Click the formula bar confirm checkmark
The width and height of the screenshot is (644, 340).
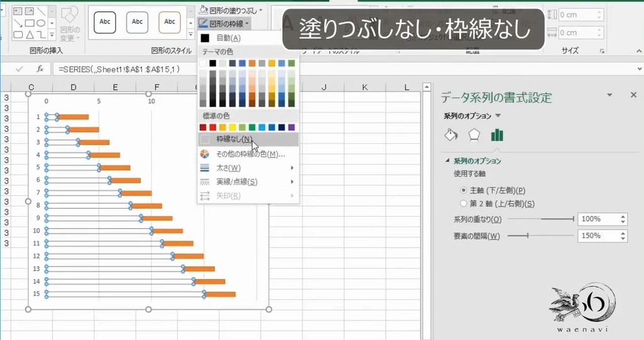(19, 69)
